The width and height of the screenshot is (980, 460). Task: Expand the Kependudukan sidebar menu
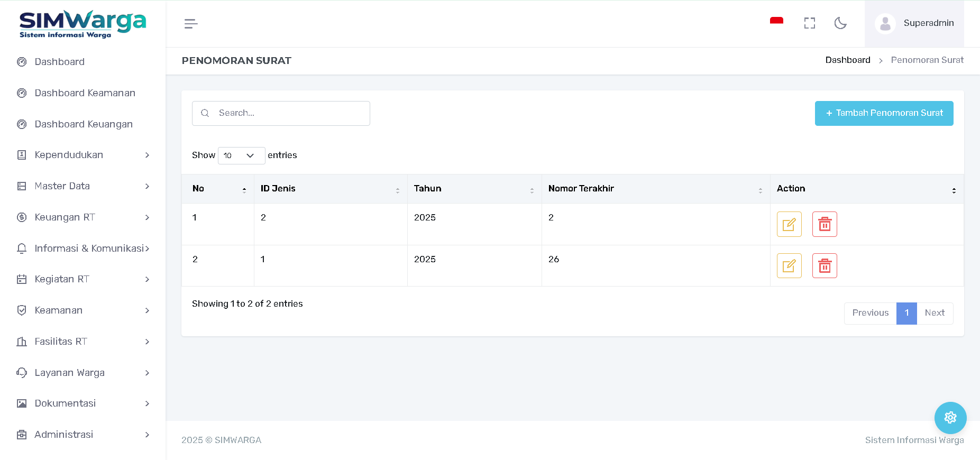(x=83, y=155)
